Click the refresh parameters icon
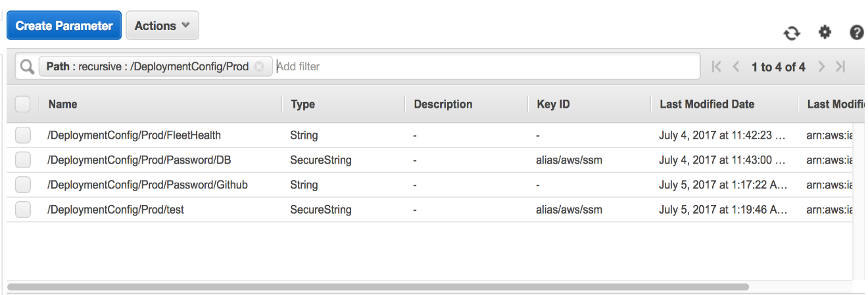Viewport: 868px width, 295px height. 792,33
